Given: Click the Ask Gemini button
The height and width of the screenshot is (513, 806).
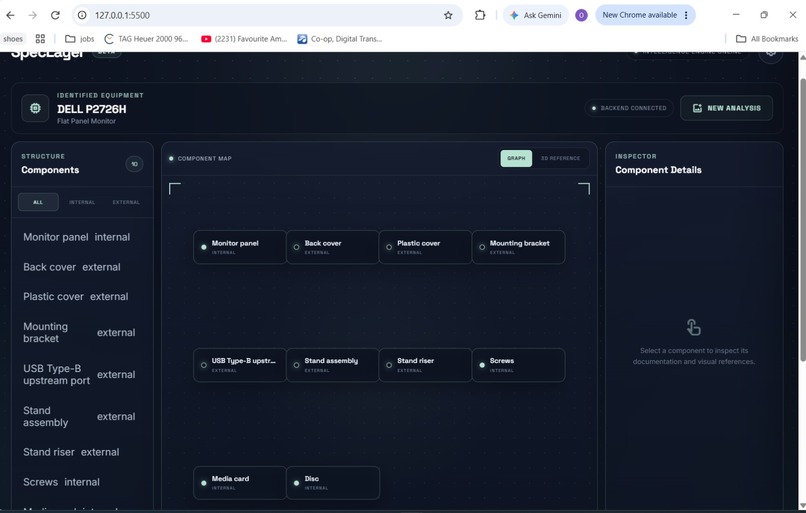Looking at the screenshot, I should point(536,15).
